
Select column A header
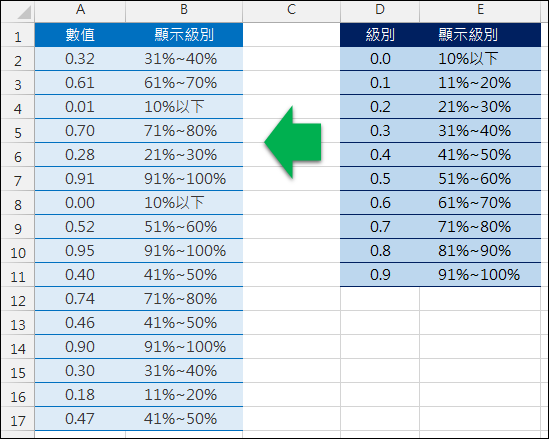[80, 11]
